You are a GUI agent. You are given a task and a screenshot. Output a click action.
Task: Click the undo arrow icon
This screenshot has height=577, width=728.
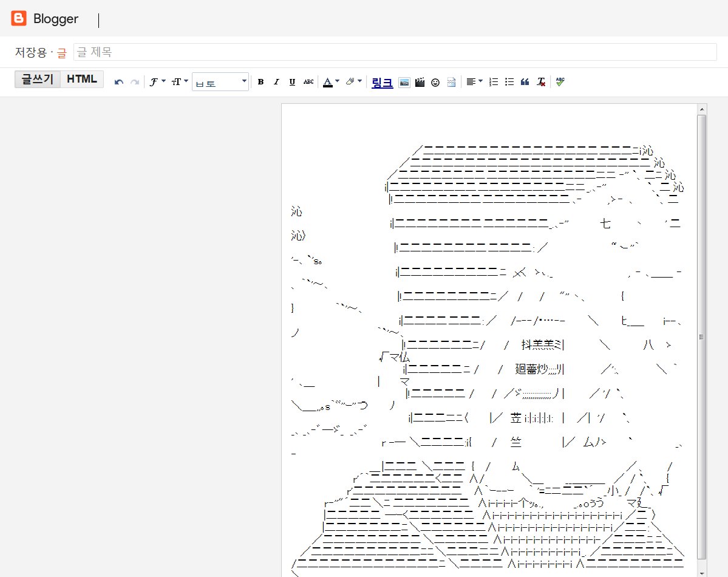(119, 82)
